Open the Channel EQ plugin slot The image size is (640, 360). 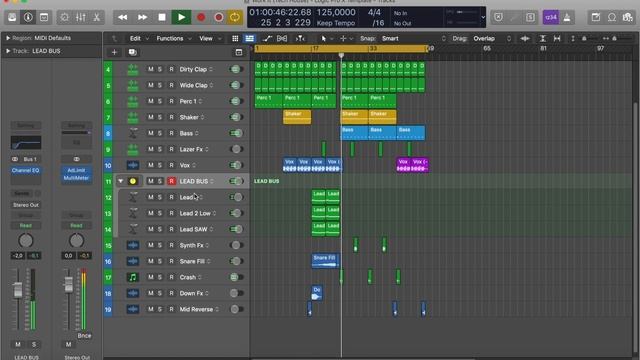pyautogui.click(x=26, y=170)
